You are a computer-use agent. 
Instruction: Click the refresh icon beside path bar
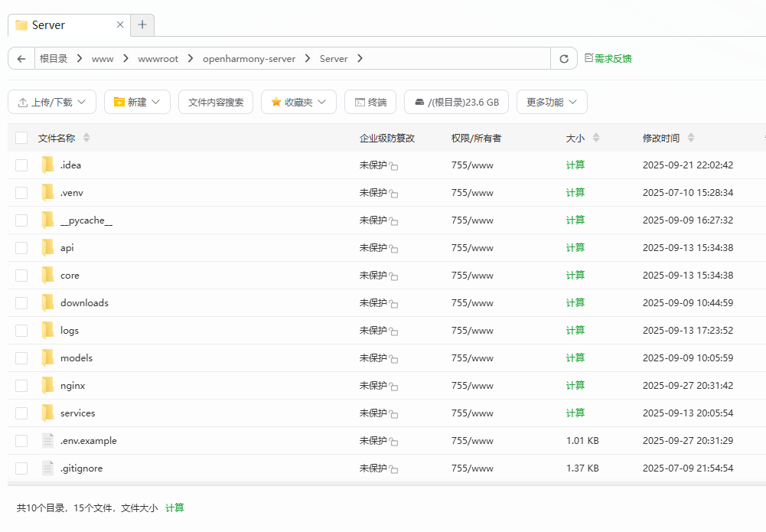point(564,59)
